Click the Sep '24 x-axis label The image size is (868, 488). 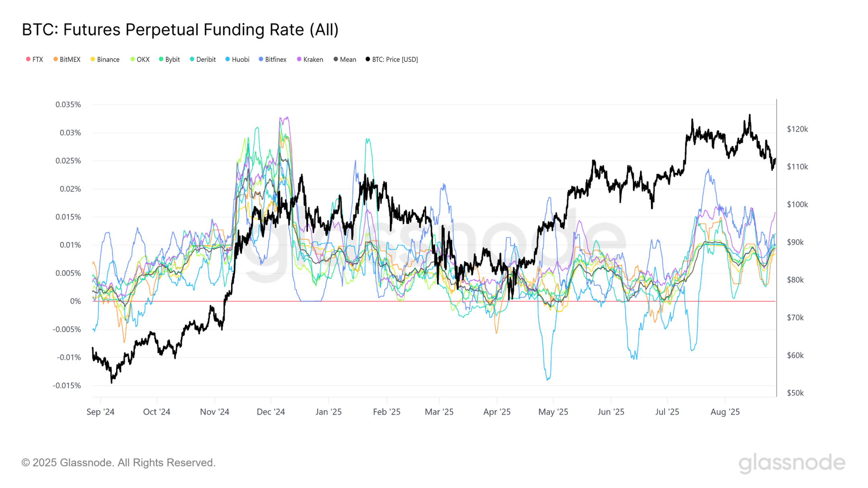pos(100,412)
